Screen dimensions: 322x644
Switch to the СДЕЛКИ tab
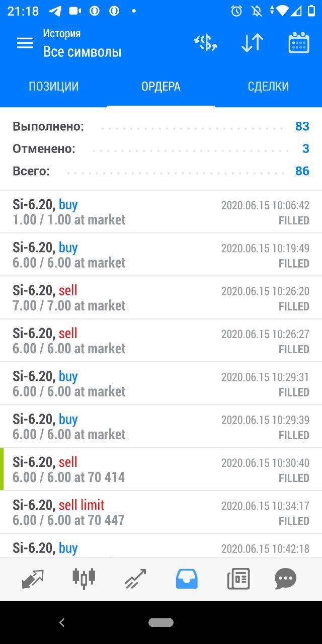pos(268,87)
